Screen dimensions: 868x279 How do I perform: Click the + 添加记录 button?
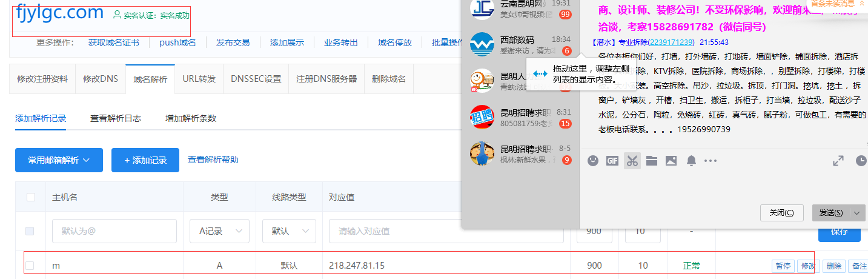pyautogui.click(x=145, y=160)
